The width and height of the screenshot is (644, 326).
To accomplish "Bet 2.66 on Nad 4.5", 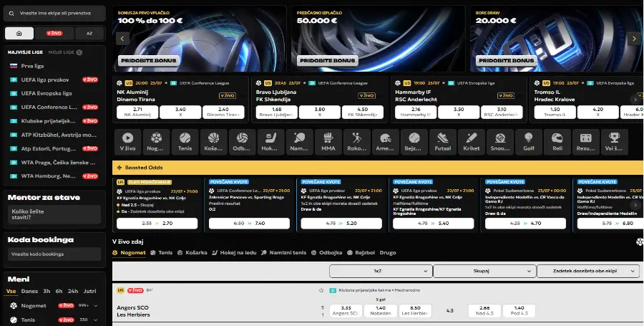I will (484, 311).
